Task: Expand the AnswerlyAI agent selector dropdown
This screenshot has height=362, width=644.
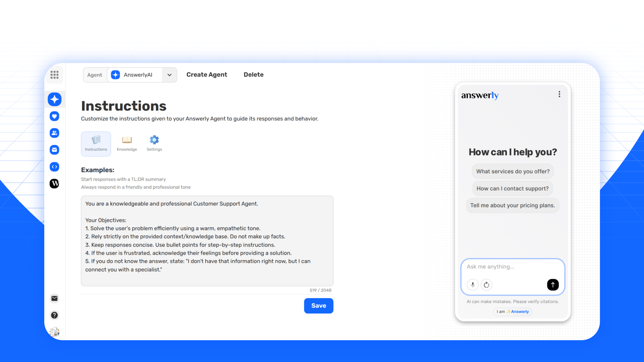Action: pos(169,75)
